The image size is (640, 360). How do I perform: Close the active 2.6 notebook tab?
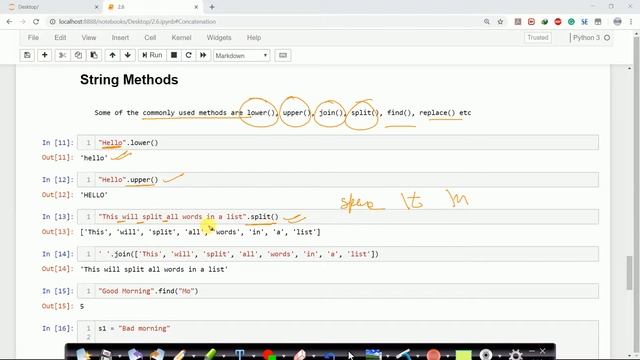196,7
